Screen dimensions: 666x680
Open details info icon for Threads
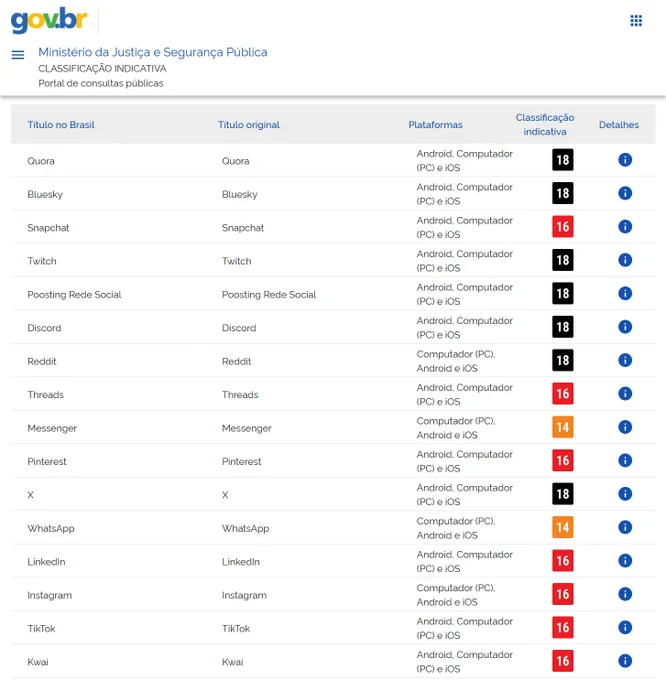(625, 394)
